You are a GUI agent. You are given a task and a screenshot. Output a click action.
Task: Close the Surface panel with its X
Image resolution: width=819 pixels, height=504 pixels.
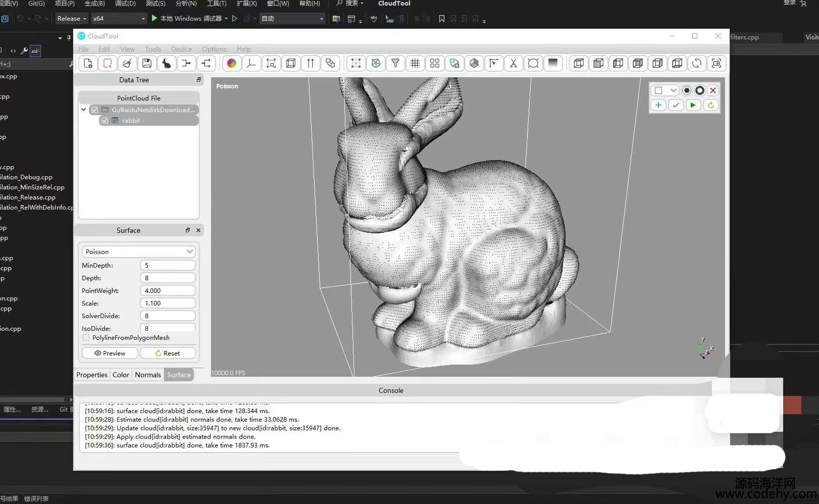click(x=198, y=230)
